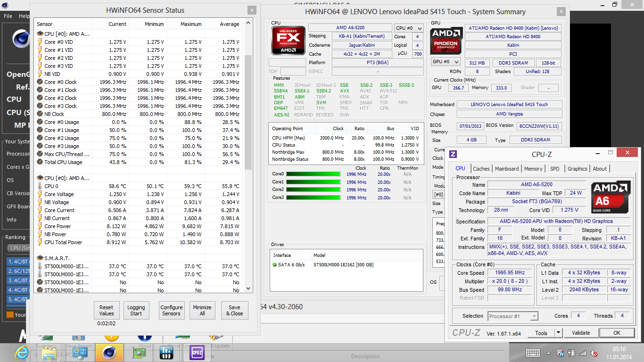Click the GPU clock value 266.7

[x=458, y=88]
